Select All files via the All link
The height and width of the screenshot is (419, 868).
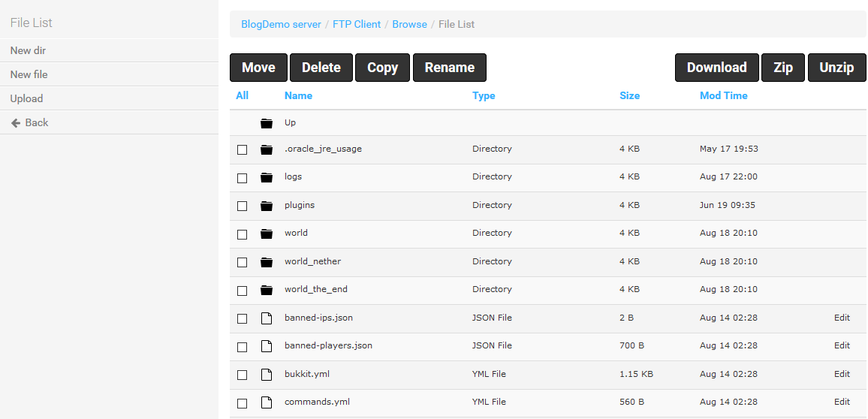(242, 96)
